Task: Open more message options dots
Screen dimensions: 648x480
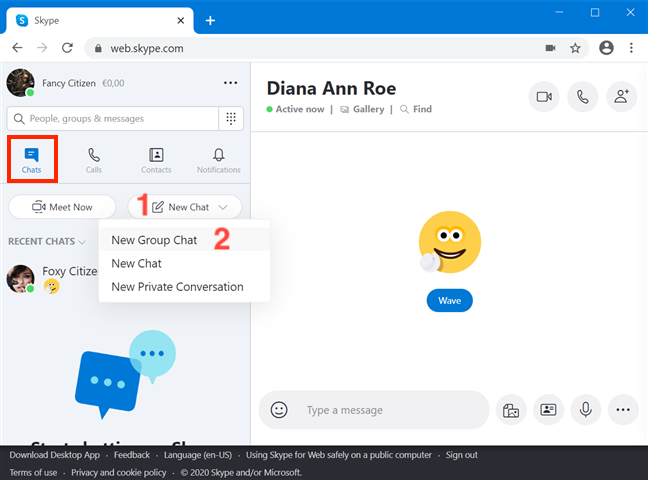Action: pos(623,410)
